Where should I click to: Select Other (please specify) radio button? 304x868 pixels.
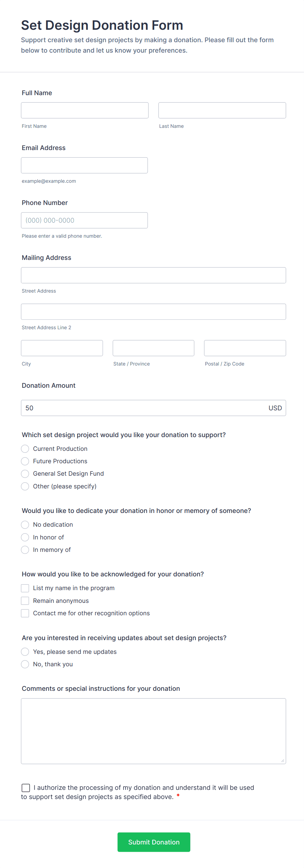pos(25,486)
